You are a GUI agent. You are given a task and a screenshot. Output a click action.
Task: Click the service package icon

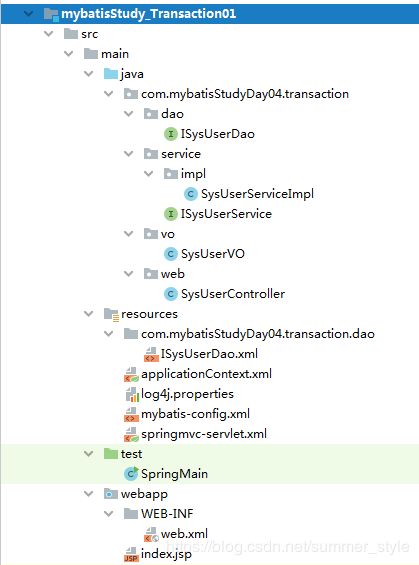coord(151,154)
